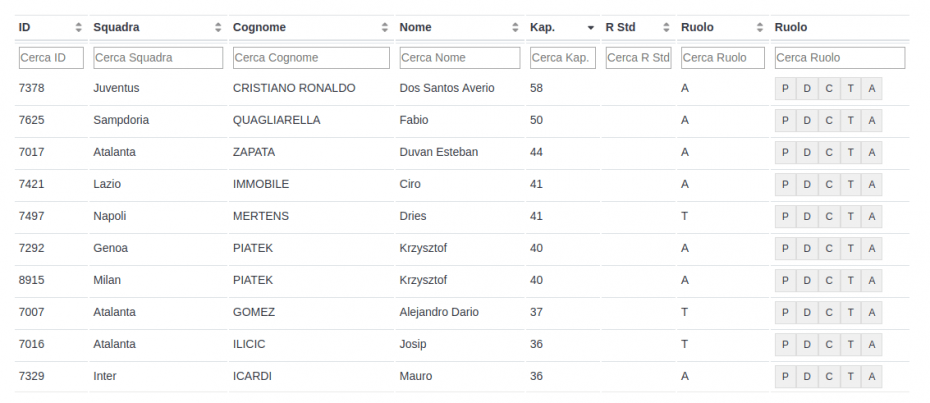930x403 pixels.
Task: Set Genoa Piatek role to C
Action: tap(829, 249)
